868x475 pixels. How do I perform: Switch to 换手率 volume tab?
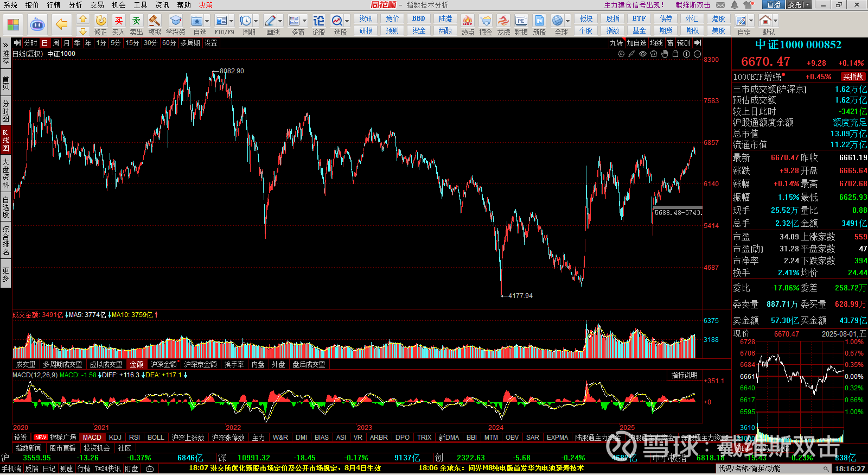point(234,364)
